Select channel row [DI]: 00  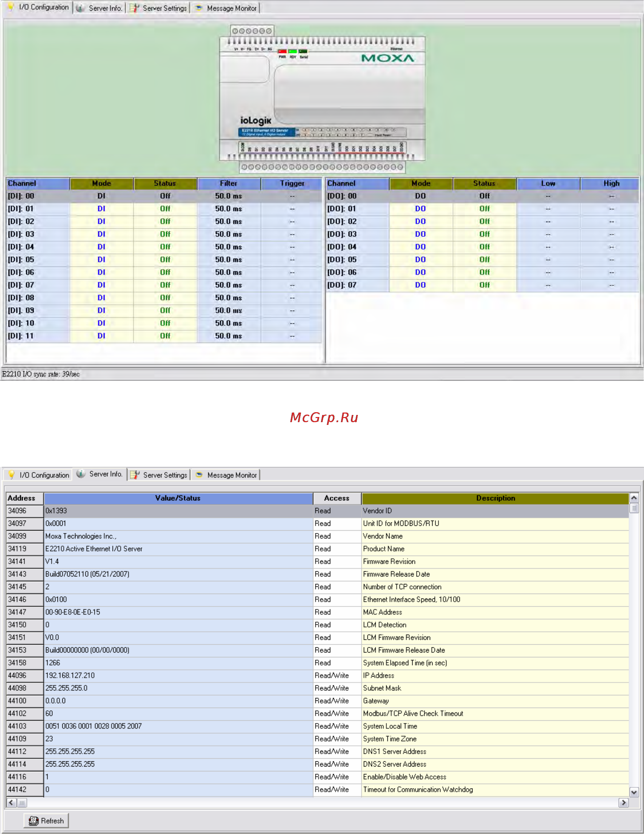click(x=164, y=196)
